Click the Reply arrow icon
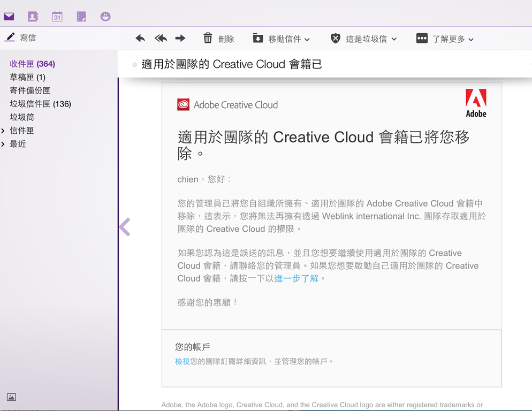Screen dimensions: 532x411 (x=140, y=39)
